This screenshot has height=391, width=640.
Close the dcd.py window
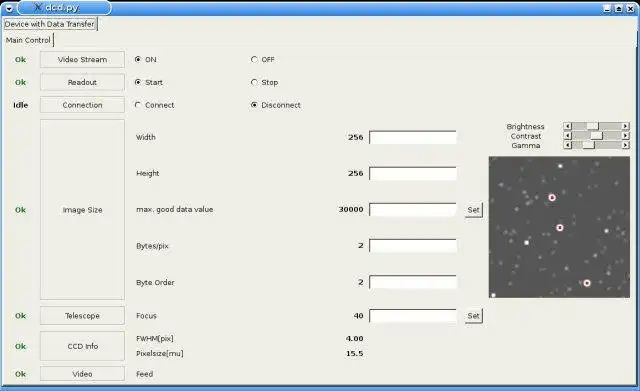630,8
